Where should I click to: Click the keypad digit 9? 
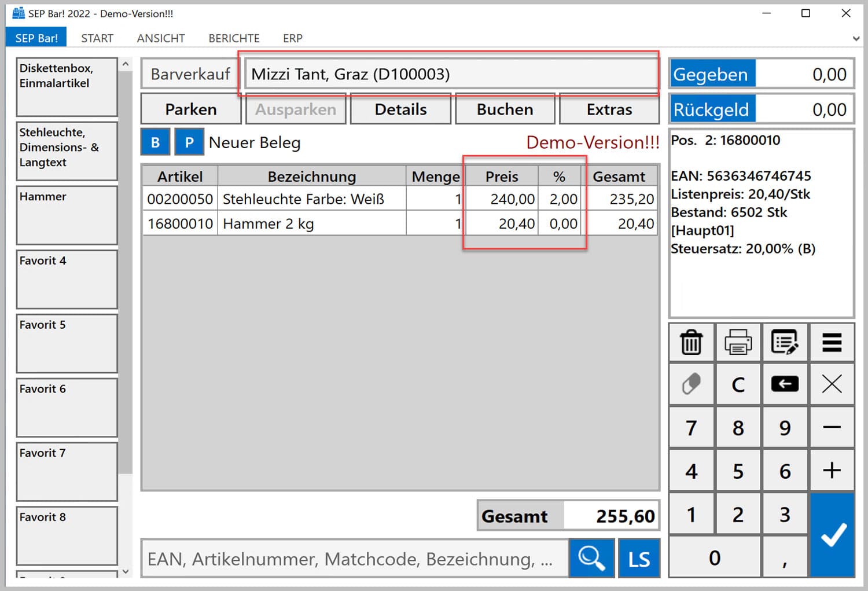[x=785, y=427]
